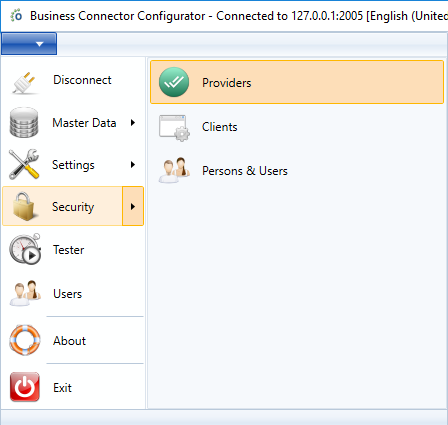The height and width of the screenshot is (425, 448).
Task: Open the Clients submenu label
Action: 220,127
